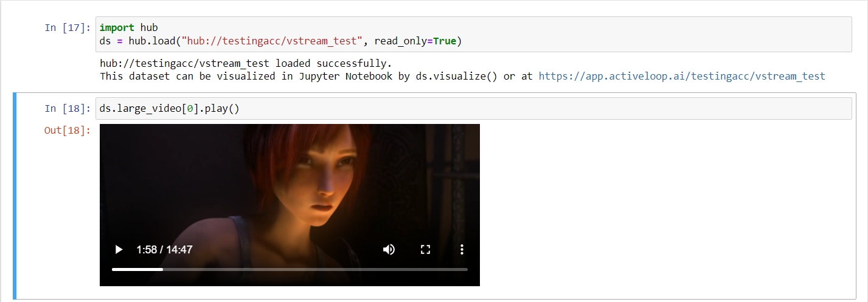868x302 pixels.
Task: Click the blue selection bar of the active cell
Action: (x=15, y=196)
